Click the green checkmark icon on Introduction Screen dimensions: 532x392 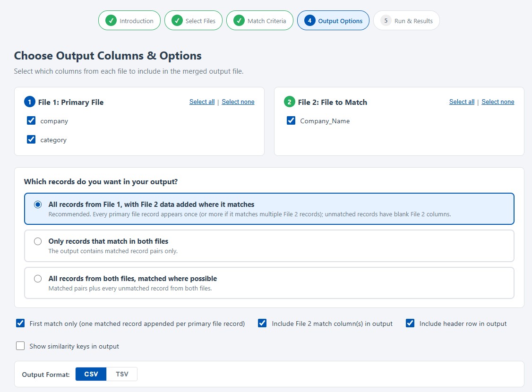[111, 21]
